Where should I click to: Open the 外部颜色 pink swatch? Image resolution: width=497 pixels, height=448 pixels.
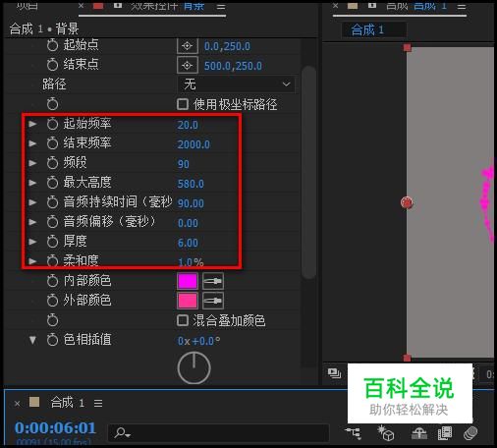(188, 301)
